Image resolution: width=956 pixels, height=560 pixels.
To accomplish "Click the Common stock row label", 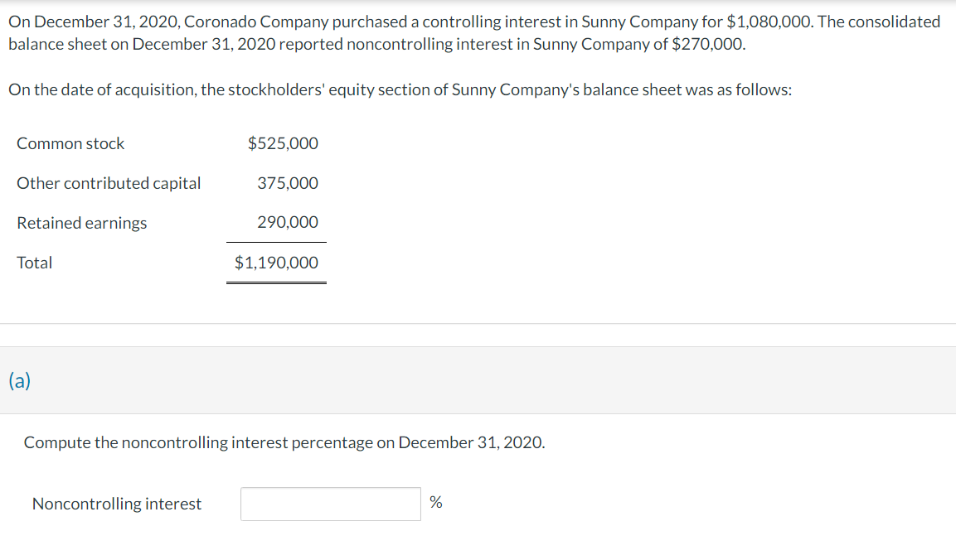I will tap(70, 143).
